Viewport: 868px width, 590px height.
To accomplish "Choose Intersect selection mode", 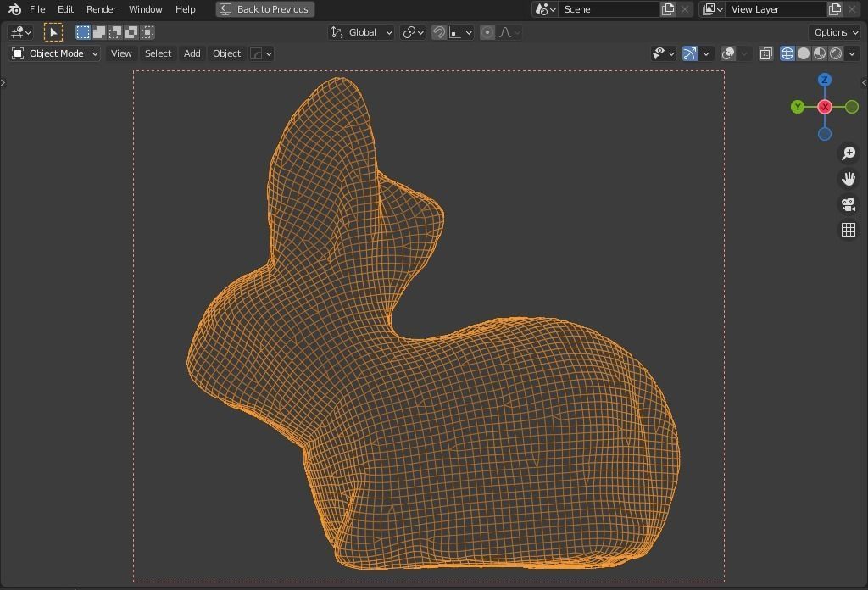I will 147,32.
